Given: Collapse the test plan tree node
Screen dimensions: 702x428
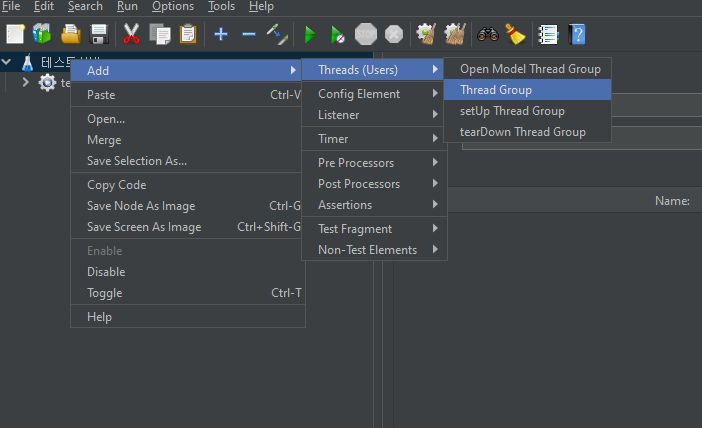Looking at the screenshot, I should (6, 62).
